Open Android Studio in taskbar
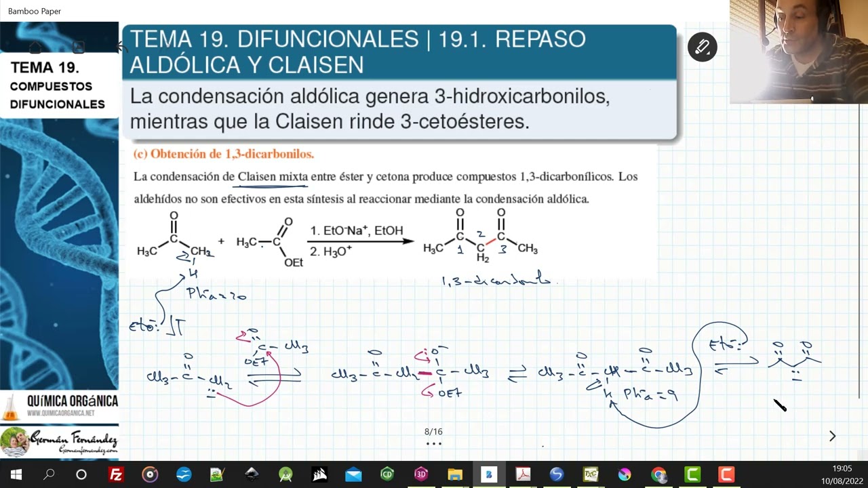 pos(285,474)
